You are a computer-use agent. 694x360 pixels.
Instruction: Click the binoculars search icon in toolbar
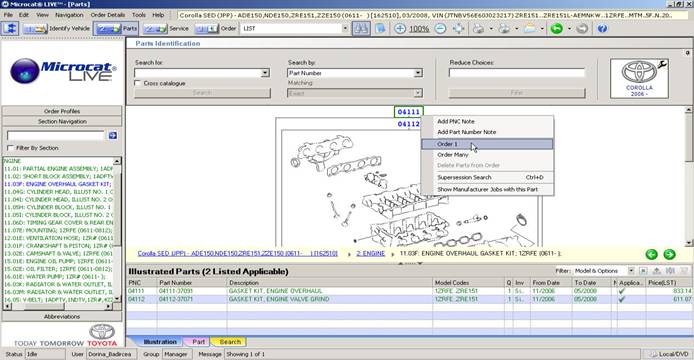[x=361, y=28]
